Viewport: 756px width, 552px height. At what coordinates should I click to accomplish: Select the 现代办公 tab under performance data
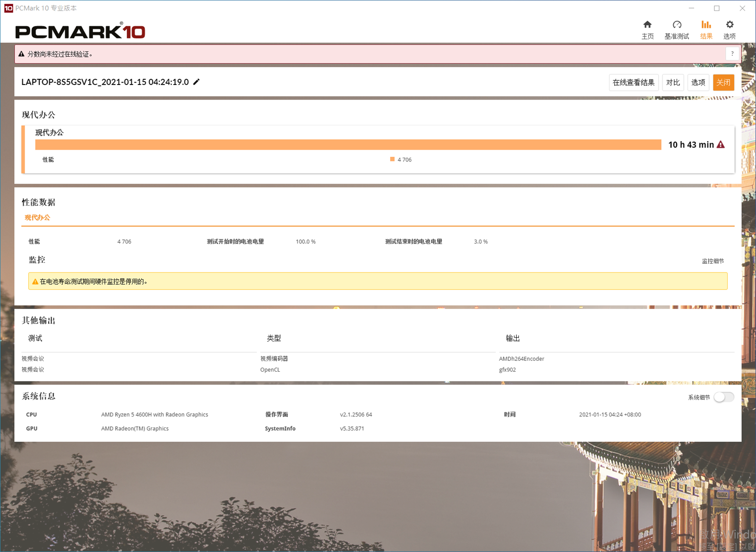(x=37, y=218)
